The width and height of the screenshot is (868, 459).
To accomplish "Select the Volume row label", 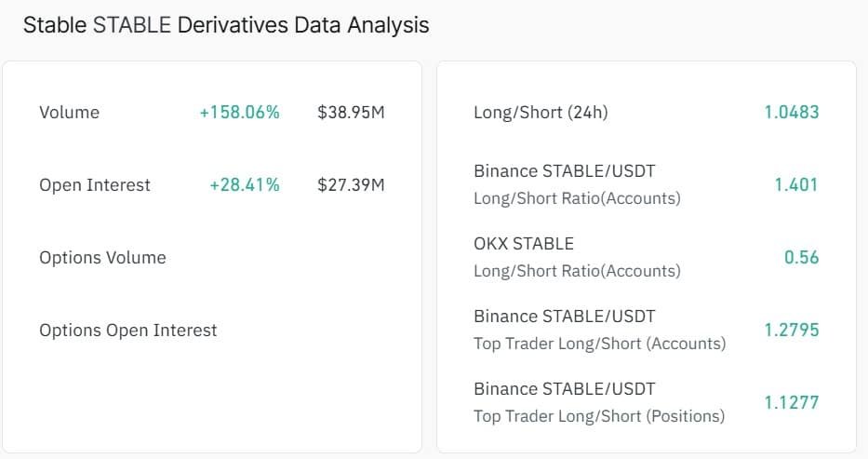I will 69,113.
